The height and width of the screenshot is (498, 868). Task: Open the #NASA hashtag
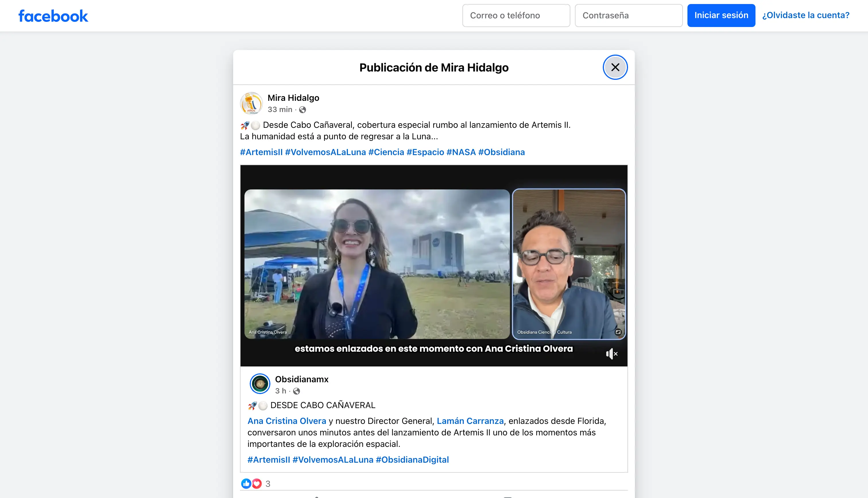coord(461,152)
